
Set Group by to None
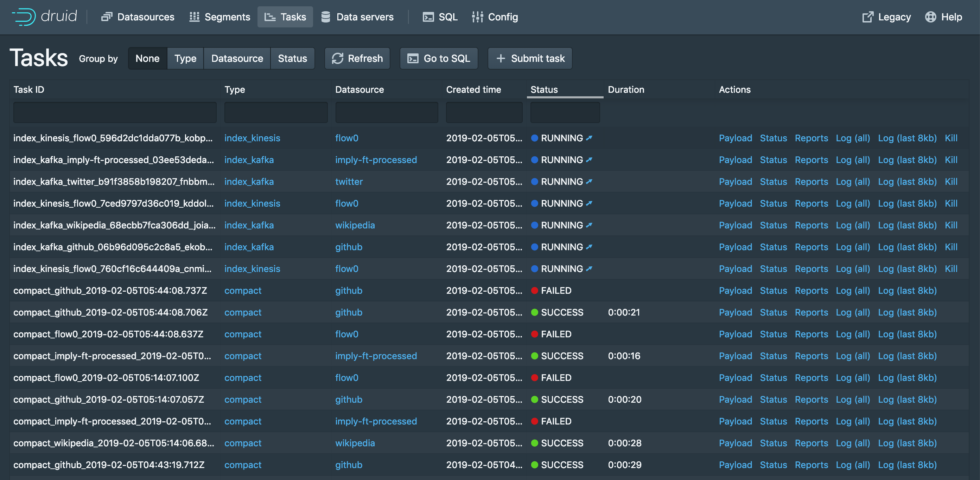[147, 59]
